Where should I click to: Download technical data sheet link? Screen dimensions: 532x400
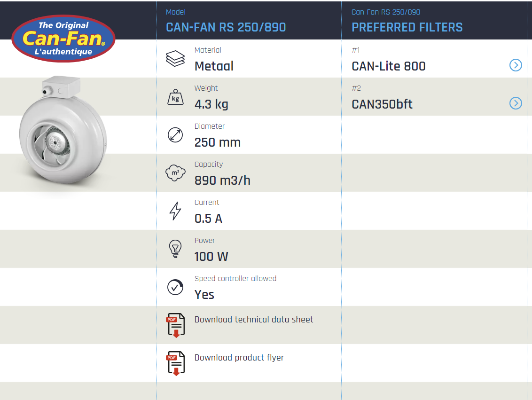coord(254,320)
